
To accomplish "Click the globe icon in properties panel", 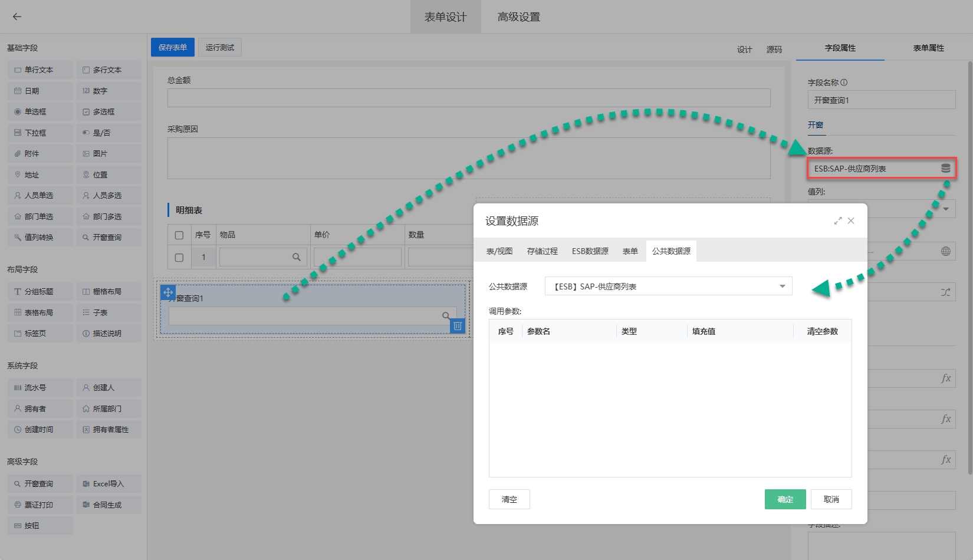I will click(x=945, y=251).
